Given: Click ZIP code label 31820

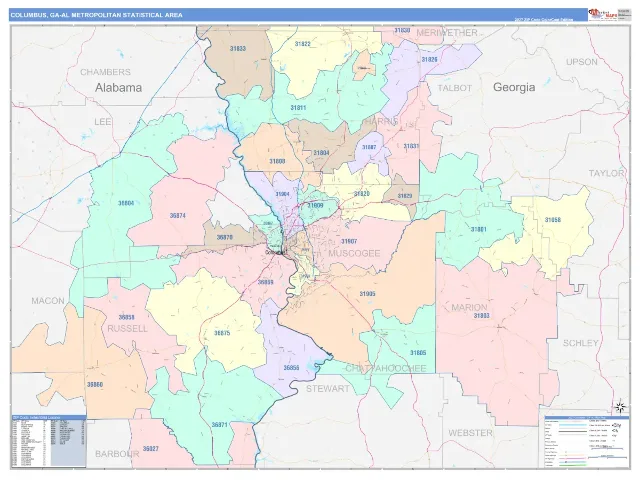Looking at the screenshot, I should click(x=362, y=194).
